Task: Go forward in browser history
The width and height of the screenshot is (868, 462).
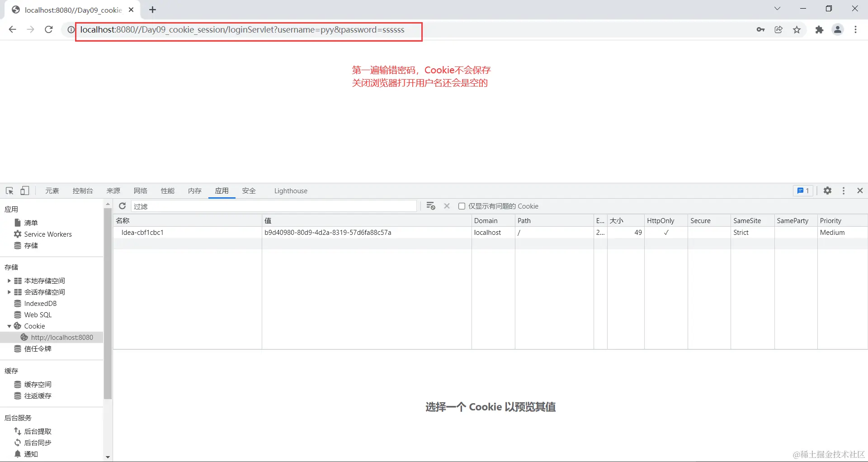Action: click(x=30, y=29)
